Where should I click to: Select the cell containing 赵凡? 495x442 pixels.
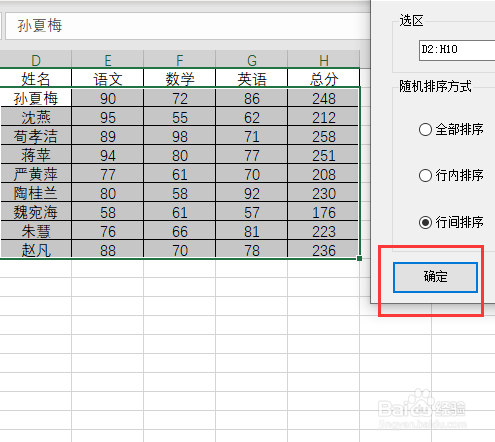[36, 250]
